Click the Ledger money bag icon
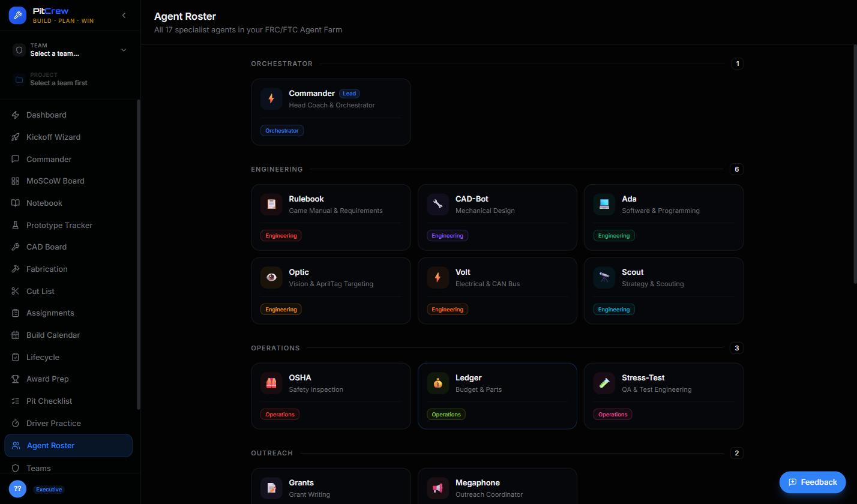This screenshot has width=857, height=504. pos(438,383)
